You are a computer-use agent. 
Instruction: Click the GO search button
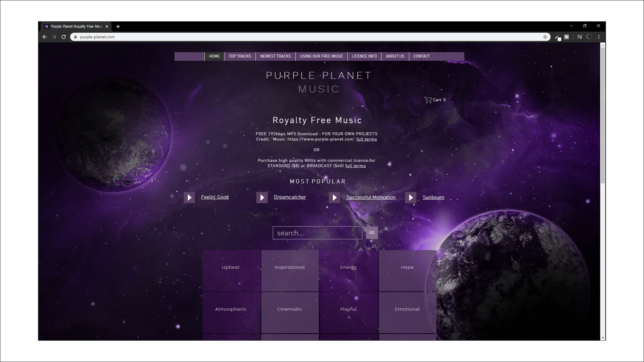point(372,233)
